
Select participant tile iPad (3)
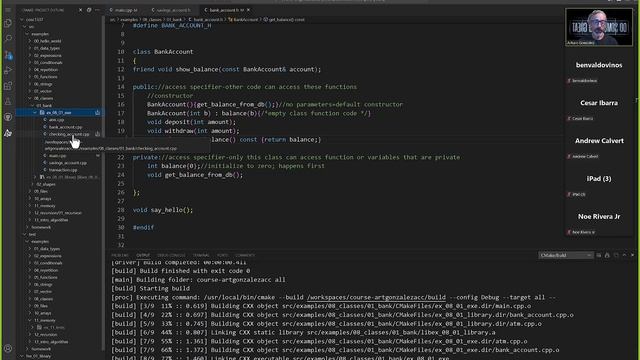click(x=599, y=179)
